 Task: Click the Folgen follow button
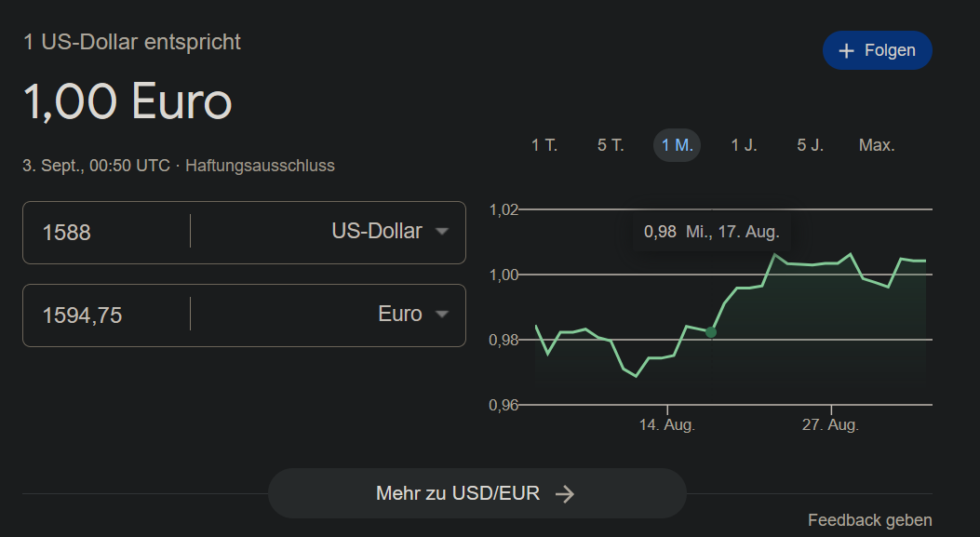(x=877, y=51)
